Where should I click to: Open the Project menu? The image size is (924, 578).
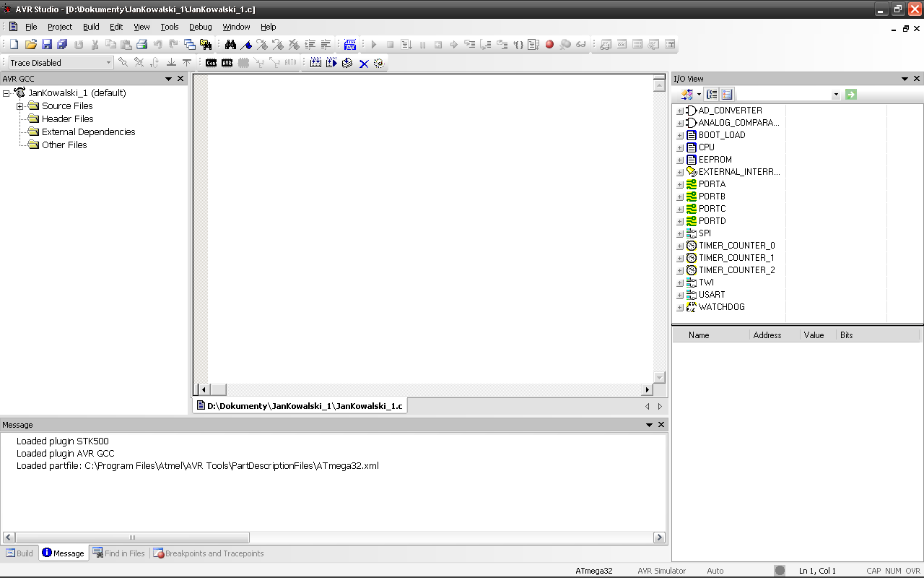pos(60,27)
